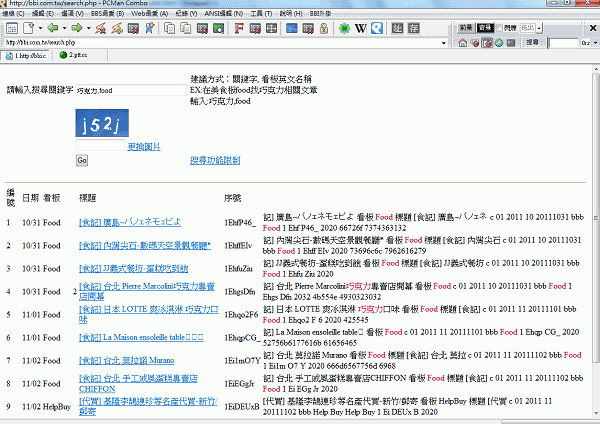
Task: Click the captcha image j52j
Action: click(x=102, y=123)
